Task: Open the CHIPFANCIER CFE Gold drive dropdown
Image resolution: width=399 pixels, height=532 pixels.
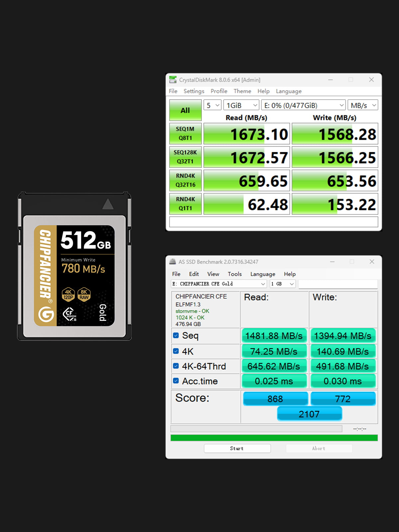Action: click(219, 284)
